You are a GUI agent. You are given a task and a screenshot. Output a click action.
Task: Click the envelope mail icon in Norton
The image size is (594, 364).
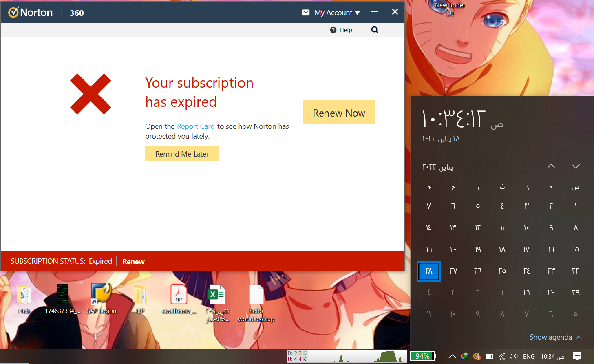pos(306,13)
